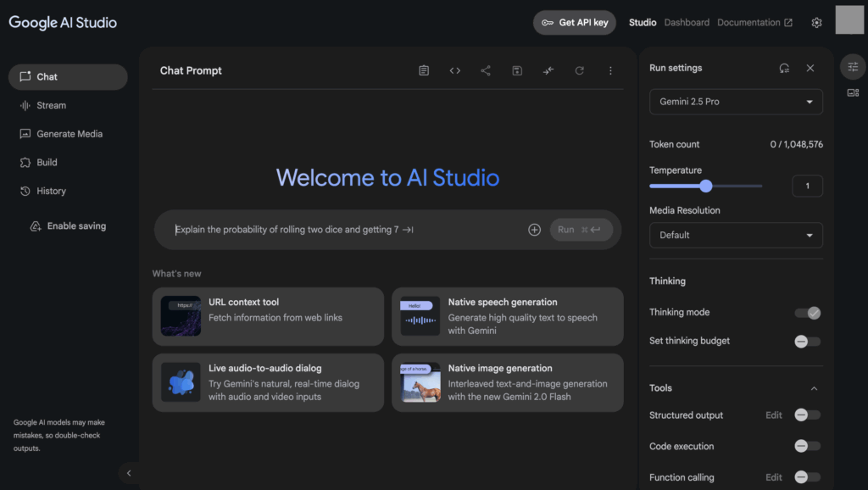Click Enable saving in the sidebar
Viewport: 868px width, 490px height.
click(x=68, y=226)
